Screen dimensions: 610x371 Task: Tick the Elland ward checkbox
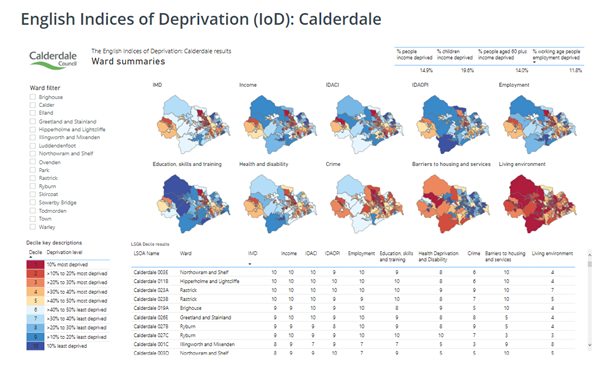[33, 113]
